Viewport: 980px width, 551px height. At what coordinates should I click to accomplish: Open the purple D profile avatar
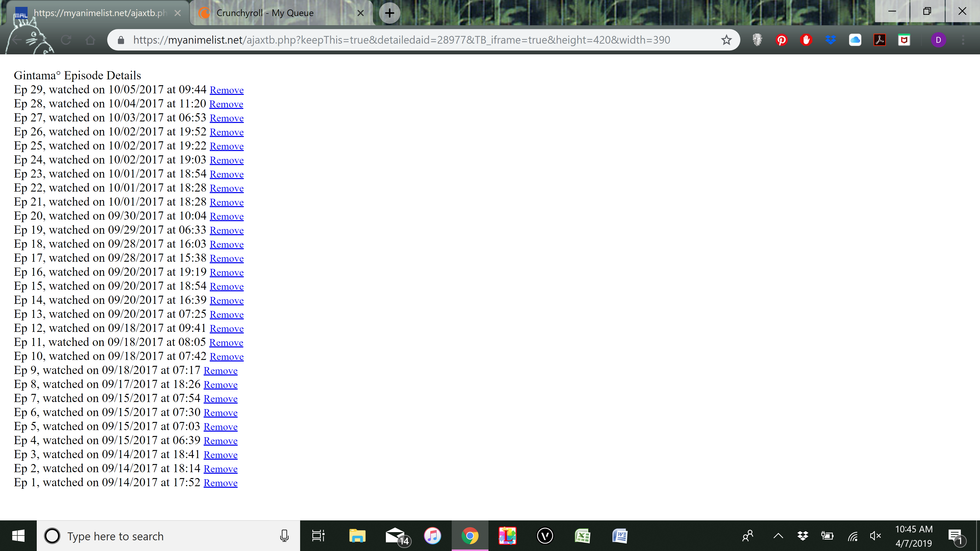(938, 40)
